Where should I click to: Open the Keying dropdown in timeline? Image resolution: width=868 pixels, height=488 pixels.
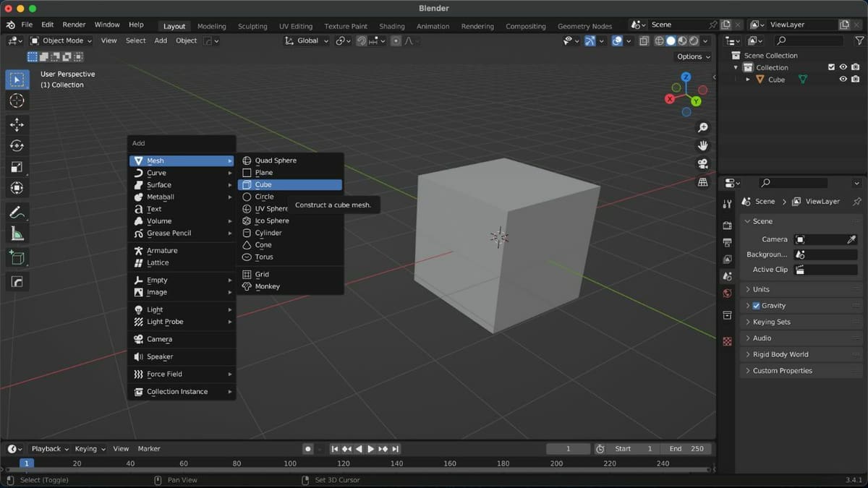tap(90, 449)
